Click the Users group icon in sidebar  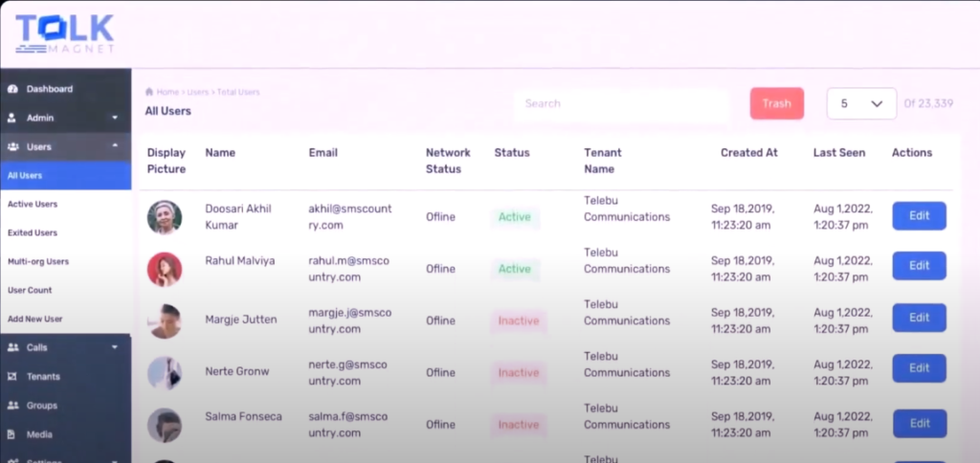click(x=12, y=146)
